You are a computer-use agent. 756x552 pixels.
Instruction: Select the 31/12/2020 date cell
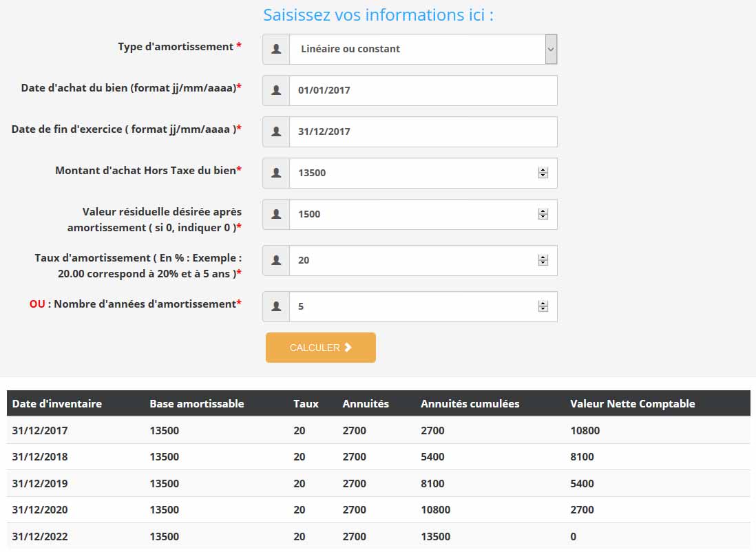pos(40,510)
